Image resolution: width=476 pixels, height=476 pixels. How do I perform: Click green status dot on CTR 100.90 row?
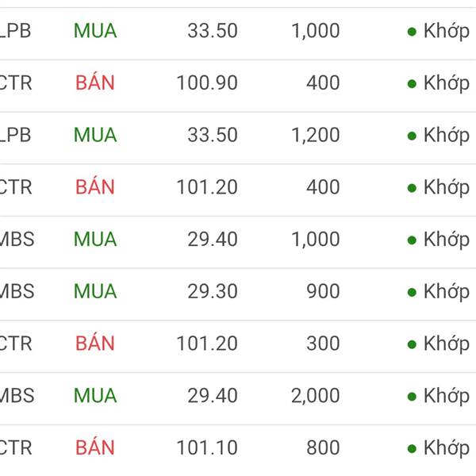[412, 83]
